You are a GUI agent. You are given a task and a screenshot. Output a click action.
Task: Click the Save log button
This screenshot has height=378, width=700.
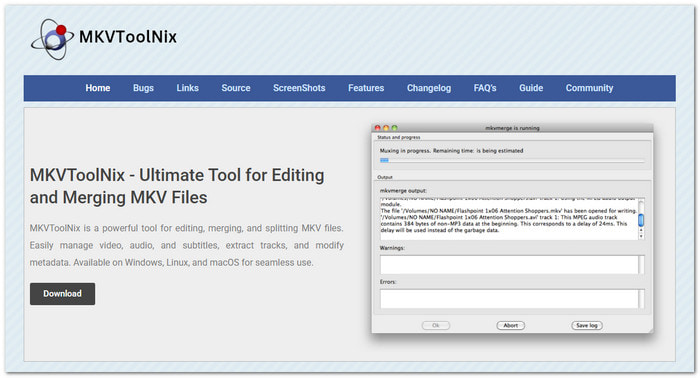[x=587, y=325]
